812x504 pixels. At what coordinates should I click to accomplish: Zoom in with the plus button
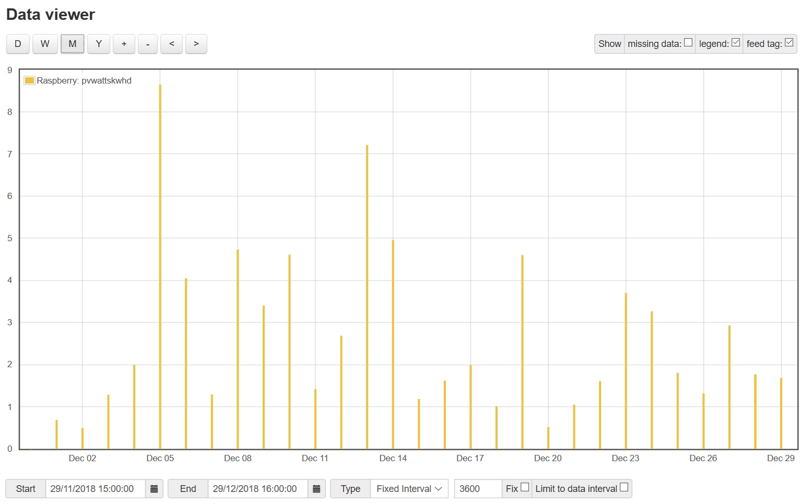(x=124, y=44)
